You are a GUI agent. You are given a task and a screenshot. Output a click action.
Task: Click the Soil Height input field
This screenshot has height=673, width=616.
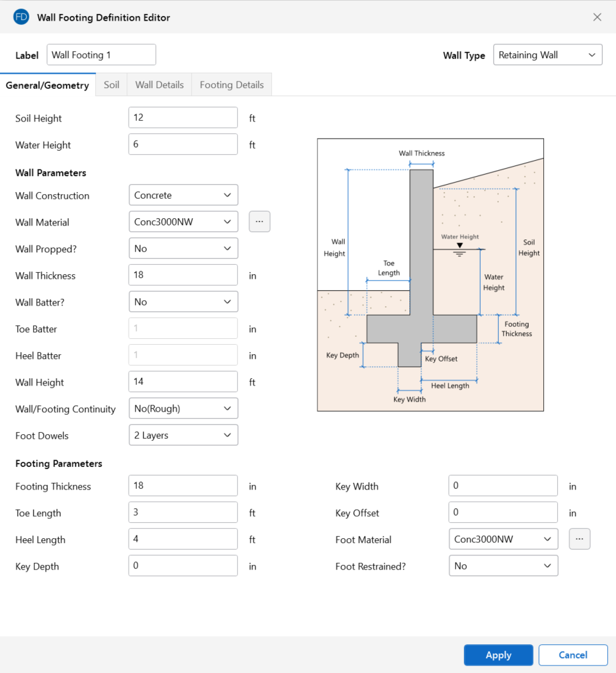point(183,117)
